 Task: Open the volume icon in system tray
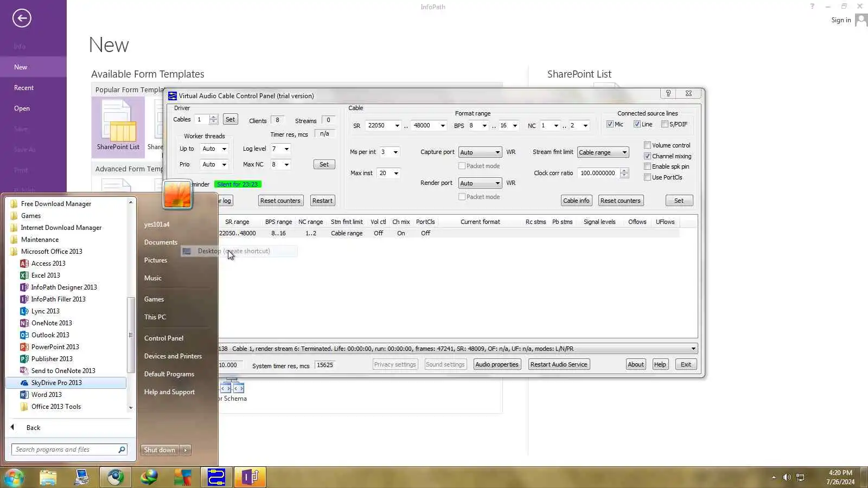787,477
